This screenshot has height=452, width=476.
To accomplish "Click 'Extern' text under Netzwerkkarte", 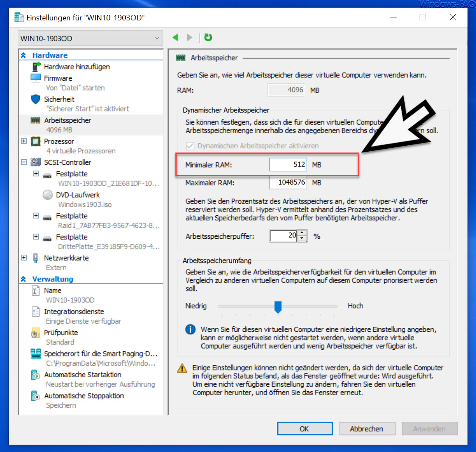I will tap(56, 268).
